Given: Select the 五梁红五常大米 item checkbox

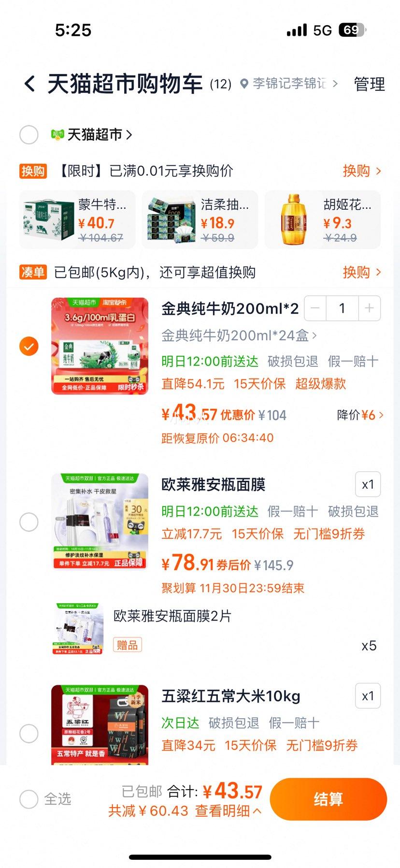Looking at the screenshot, I should pos(29,734).
